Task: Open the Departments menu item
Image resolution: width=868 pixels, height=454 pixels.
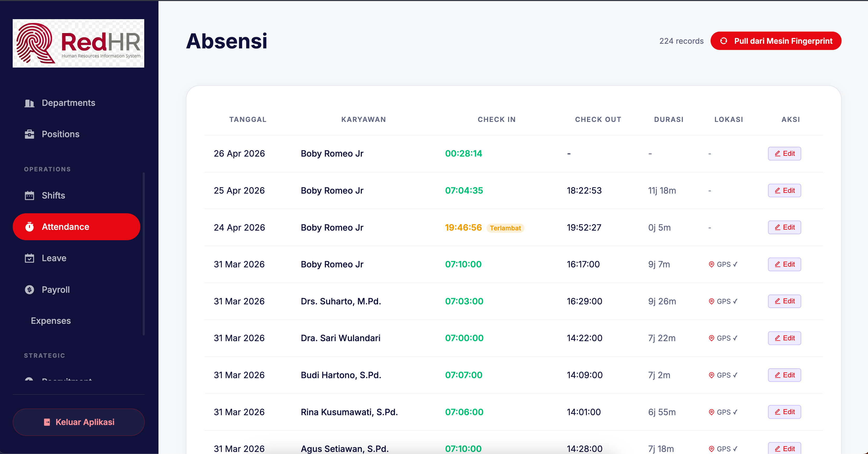Action: (76, 103)
